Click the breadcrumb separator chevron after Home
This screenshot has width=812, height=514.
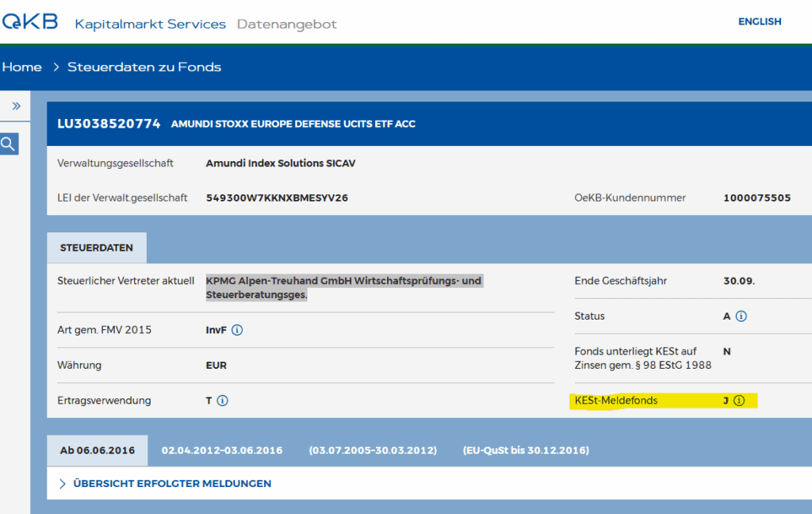coord(56,67)
